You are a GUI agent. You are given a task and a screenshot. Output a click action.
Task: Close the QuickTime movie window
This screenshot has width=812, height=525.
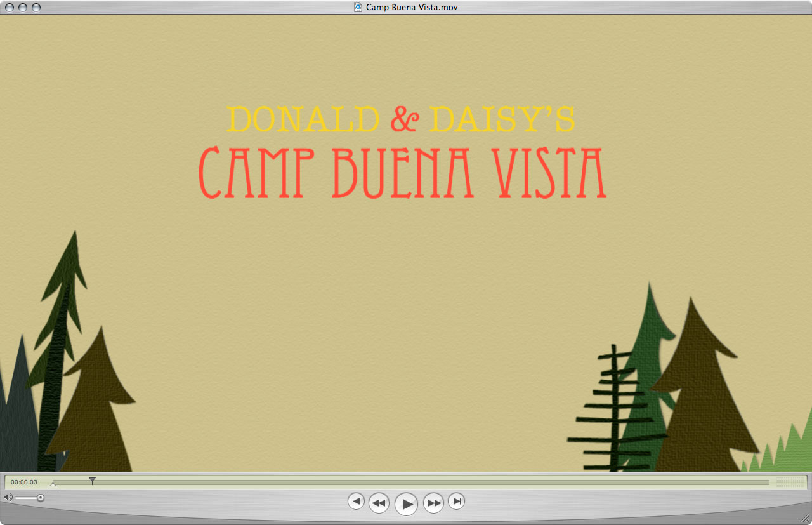(x=10, y=7)
